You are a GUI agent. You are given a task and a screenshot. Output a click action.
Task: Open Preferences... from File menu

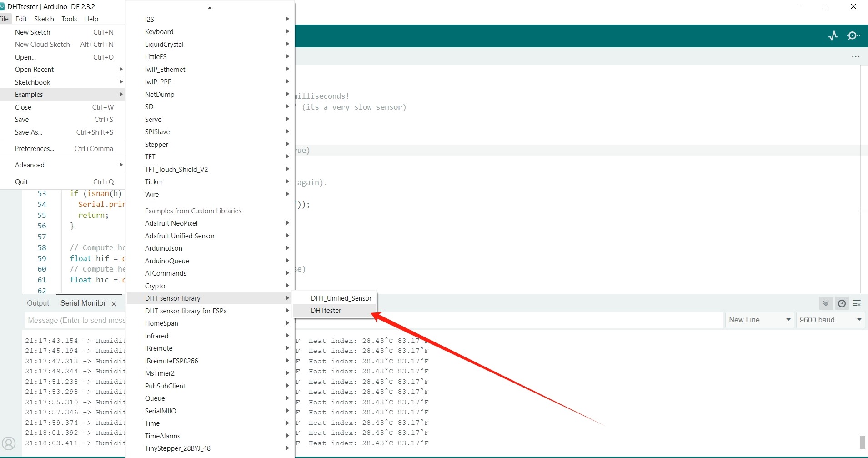coord(63,149)
